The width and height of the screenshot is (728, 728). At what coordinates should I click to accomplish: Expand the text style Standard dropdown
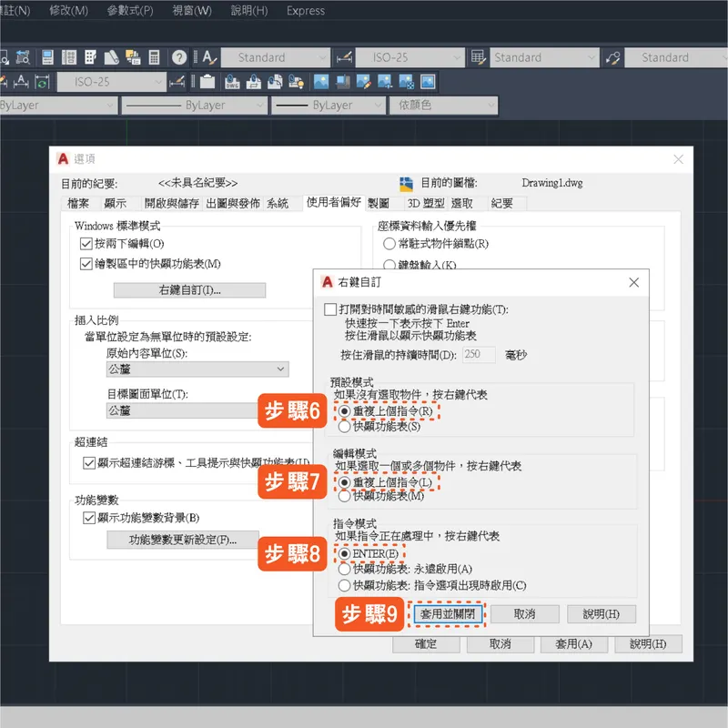tap(322, 57)
